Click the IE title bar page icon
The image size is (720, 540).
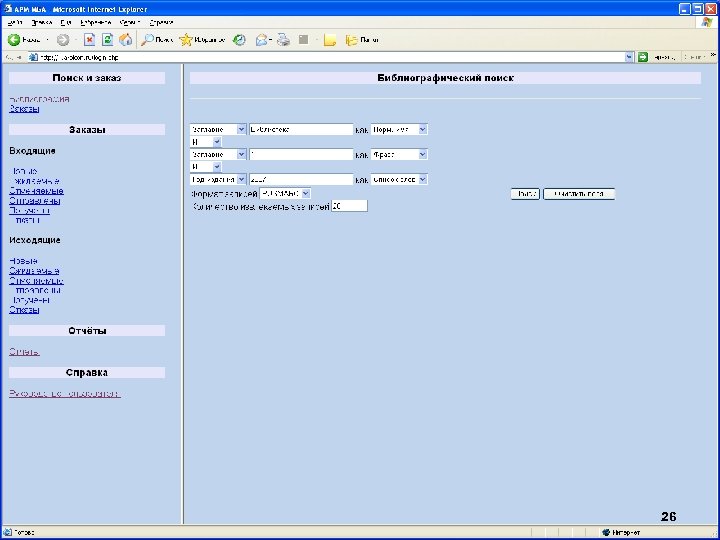[8, 9]
